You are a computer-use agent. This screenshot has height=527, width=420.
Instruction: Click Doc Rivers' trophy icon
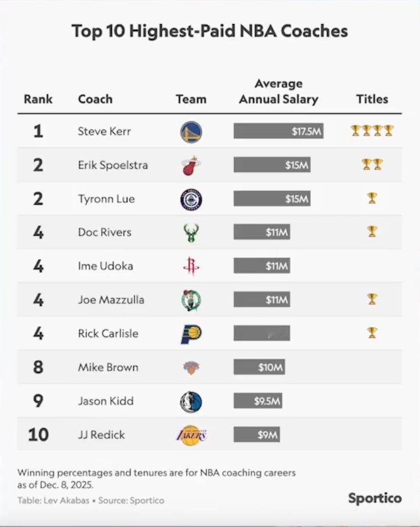tap(372, 231)
